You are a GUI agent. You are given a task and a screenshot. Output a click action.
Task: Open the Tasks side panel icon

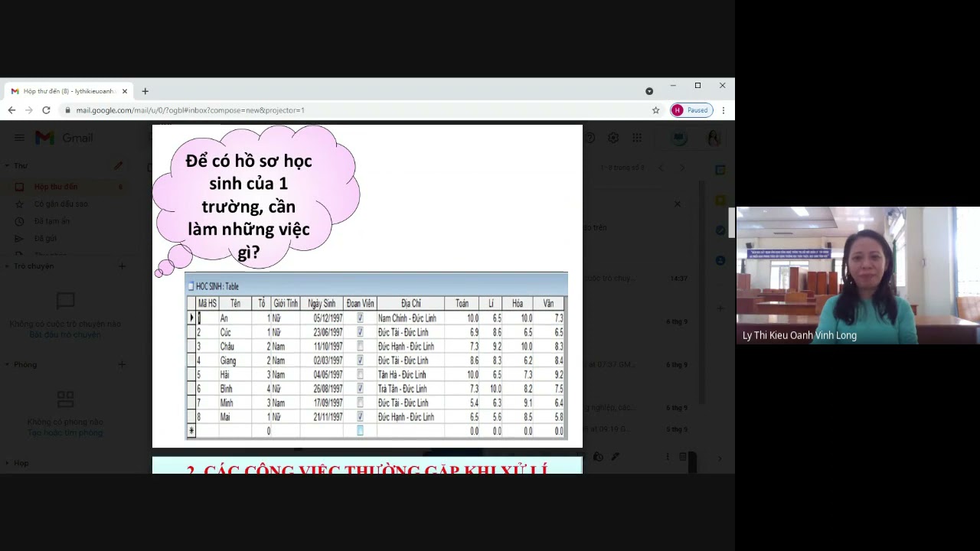720,230
